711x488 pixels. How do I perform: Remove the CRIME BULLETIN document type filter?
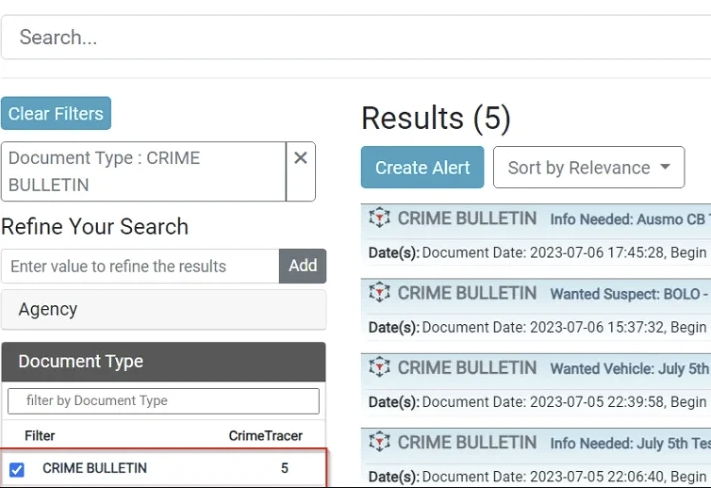(301, 158)
